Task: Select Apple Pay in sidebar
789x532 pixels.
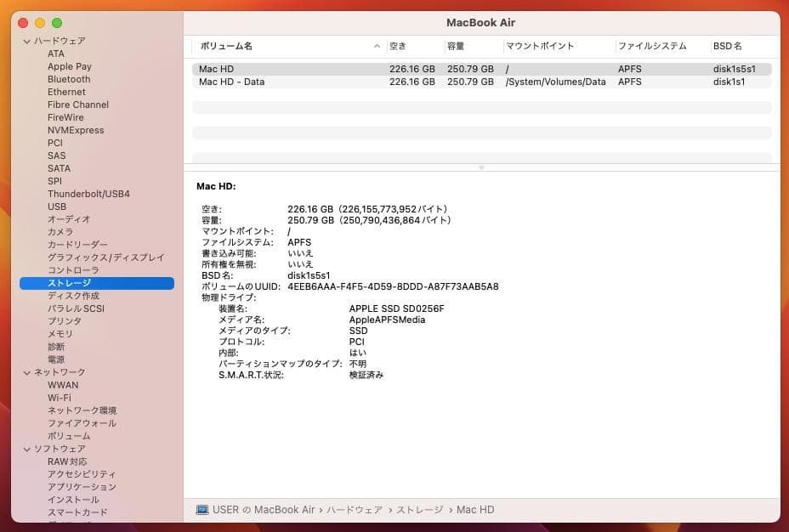Action: (x=70, y=66)
